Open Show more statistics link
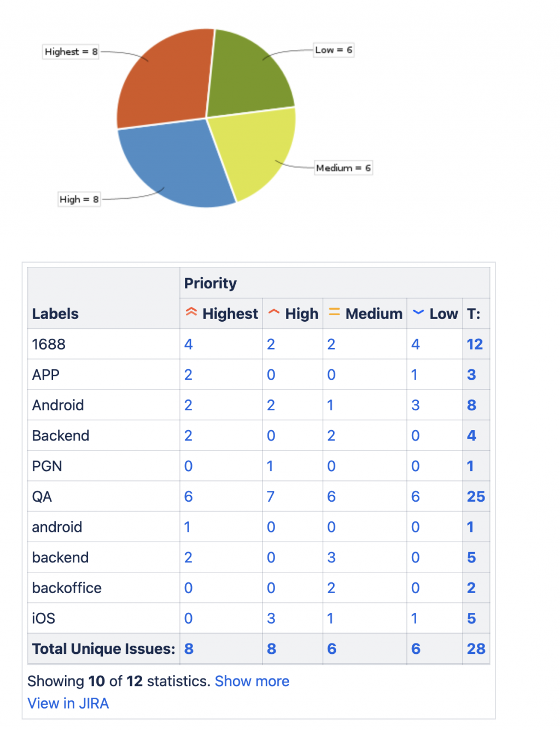This screenshot has height=731, width=560. coord(252,681)
